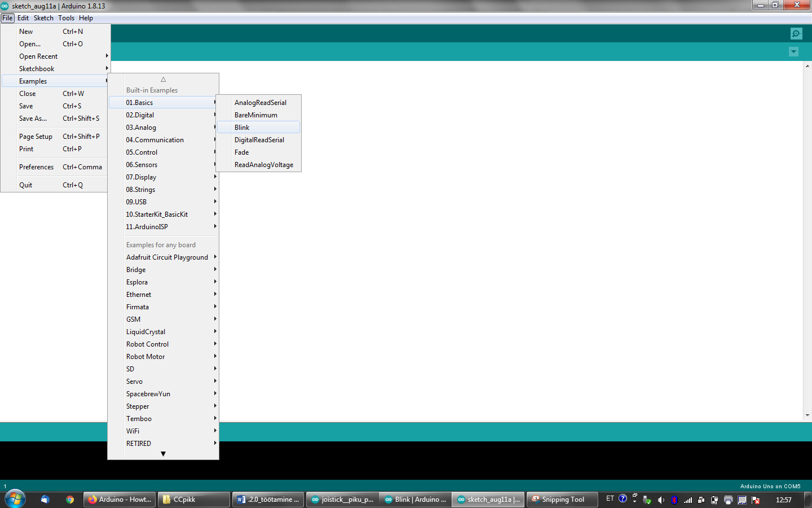Open the Tools menu
Screen dimensions: 812x508
pyautogui.click(x=66, y=18)
